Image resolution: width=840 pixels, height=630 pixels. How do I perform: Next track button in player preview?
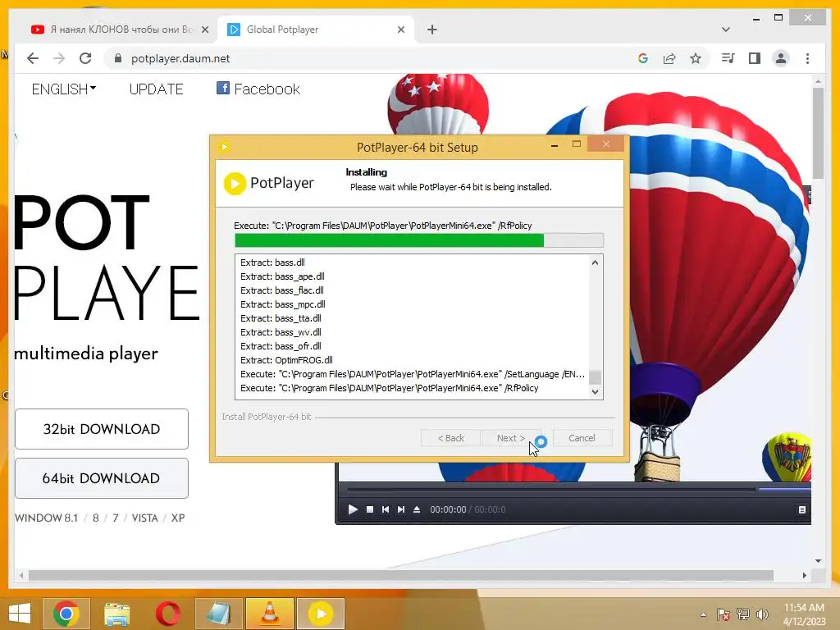(x=400, y=509)
